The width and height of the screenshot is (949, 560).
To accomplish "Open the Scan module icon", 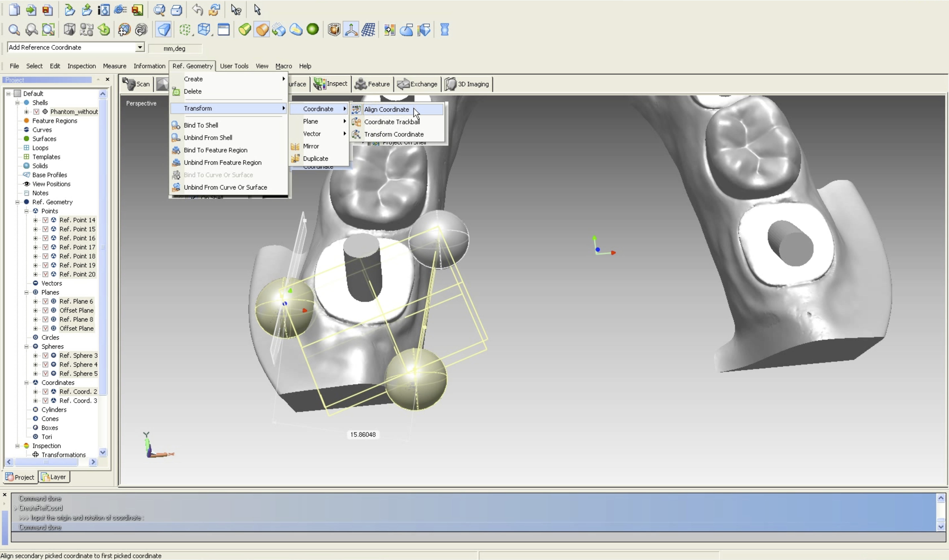I will pyautogui.click(x=136, y=84).
